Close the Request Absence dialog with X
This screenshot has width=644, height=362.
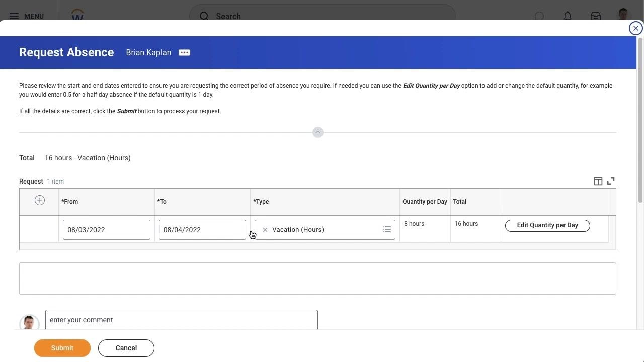click(x=635, y=28)
